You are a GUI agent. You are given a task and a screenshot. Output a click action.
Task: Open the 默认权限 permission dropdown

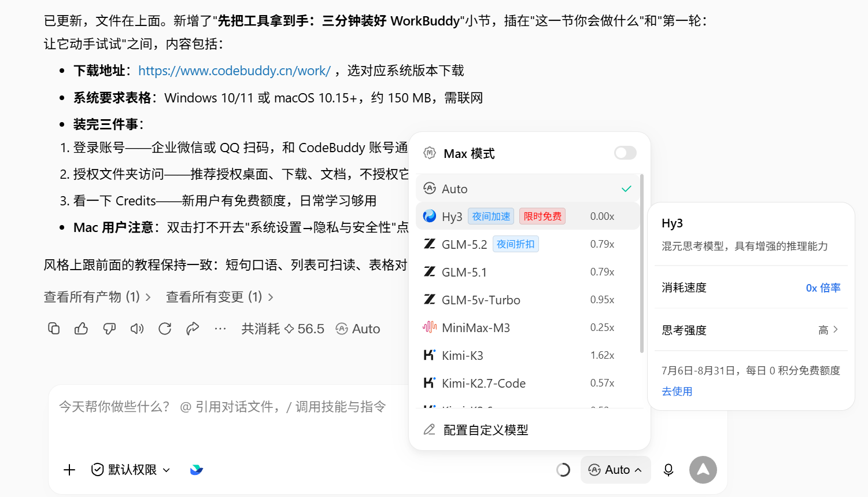click(131, 470)
